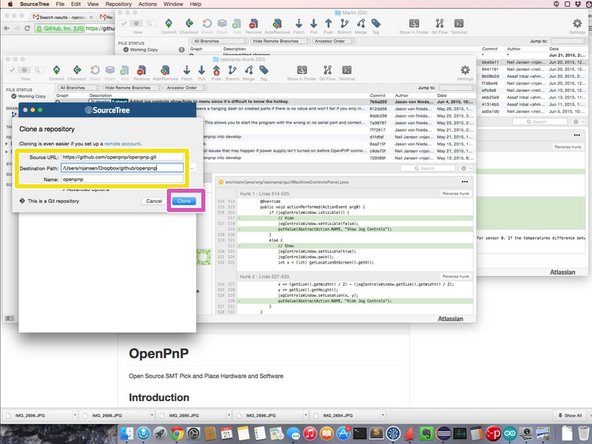Open Google Chrome from the Dock
This screenshot has height=444, width=592.
coord(177,434)
